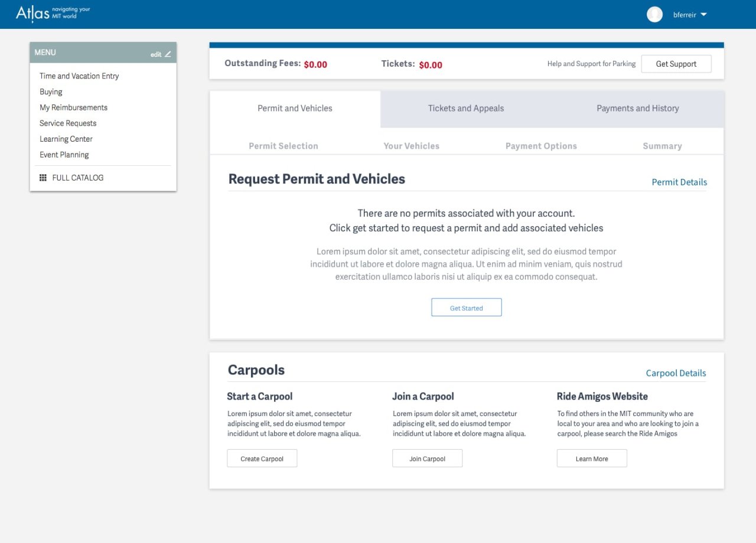Select Service Requests in the menu
Screen dimensions: 756x543
coord(68,123)
